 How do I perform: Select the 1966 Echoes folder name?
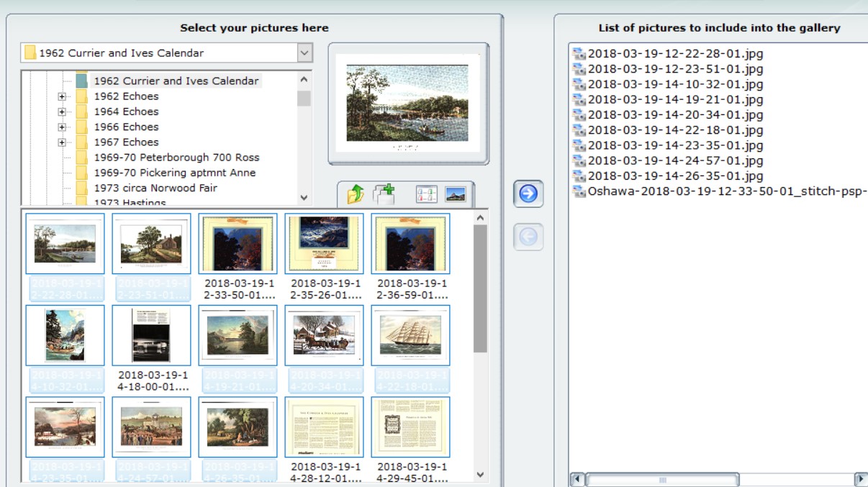tap(126, 127)
